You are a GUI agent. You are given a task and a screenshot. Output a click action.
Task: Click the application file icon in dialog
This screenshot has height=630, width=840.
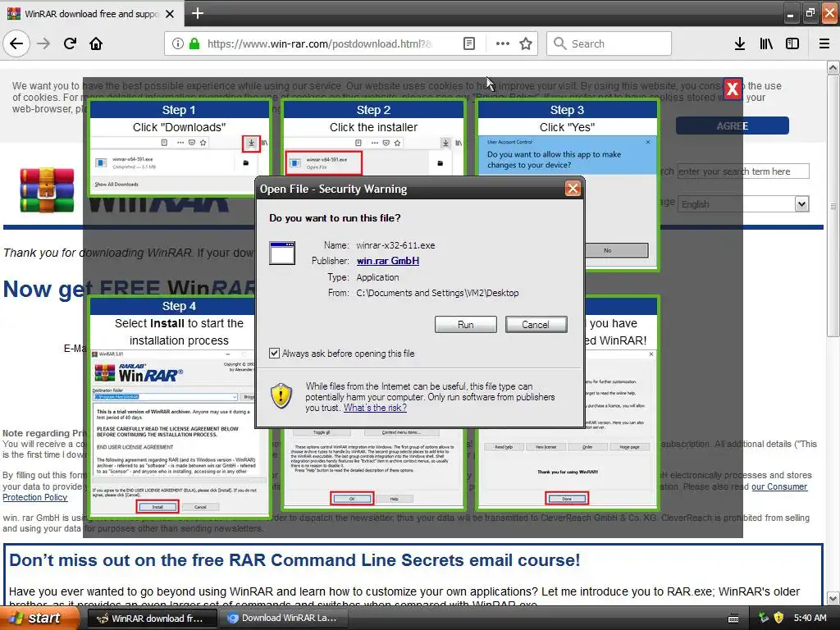[282, 253]
